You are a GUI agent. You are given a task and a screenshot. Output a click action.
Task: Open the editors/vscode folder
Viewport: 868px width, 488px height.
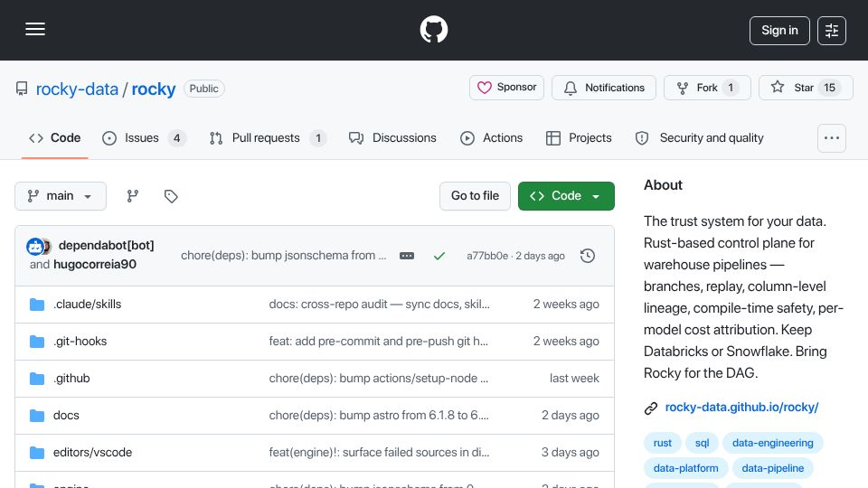click(x=92, y=452)
